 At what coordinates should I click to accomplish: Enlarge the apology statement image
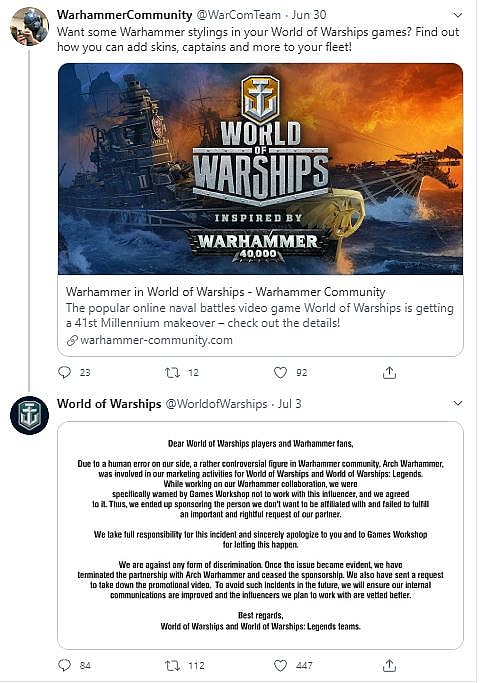(x=260, y=535)
